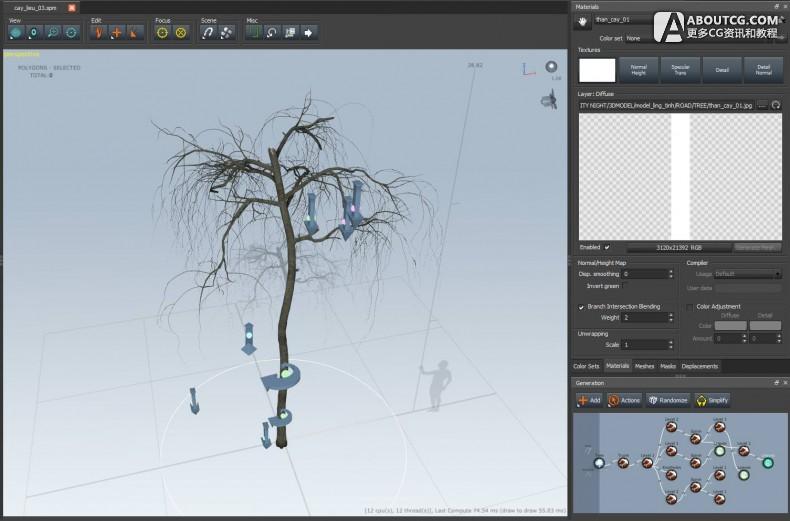Uncheck the Enabled checkbox under texture preview
Viewport: 790px width, 521px height.
point(607,247)
